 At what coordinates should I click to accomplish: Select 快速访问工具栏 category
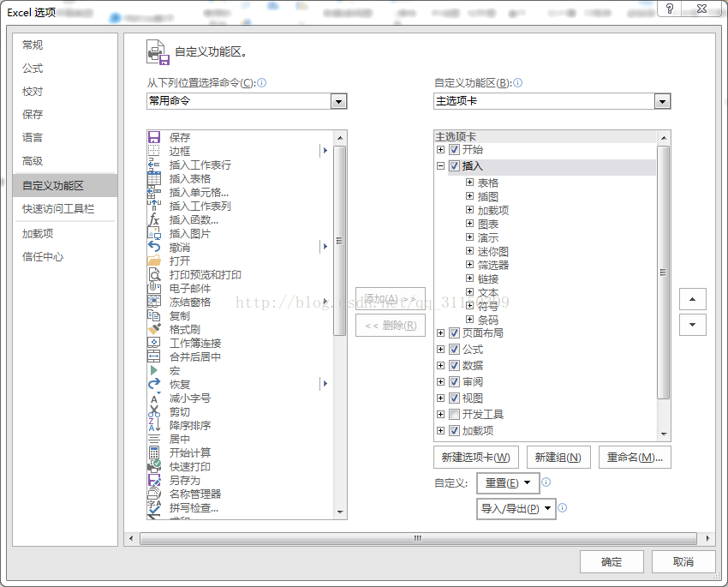tap(58, 209)
